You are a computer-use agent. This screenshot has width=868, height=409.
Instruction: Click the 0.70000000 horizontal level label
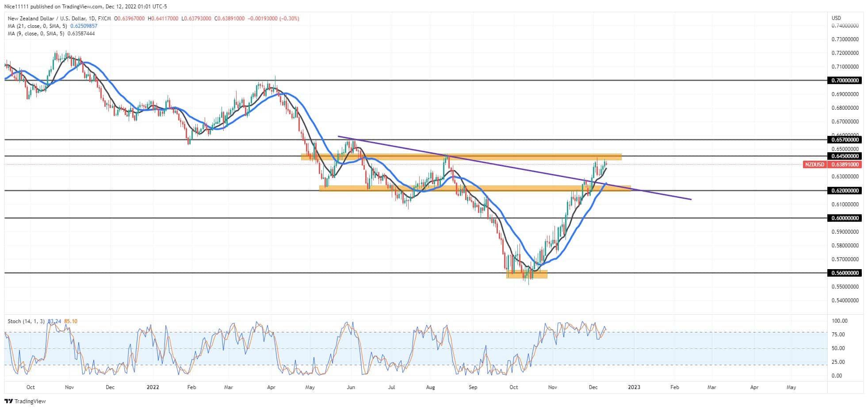click(845, 81)
